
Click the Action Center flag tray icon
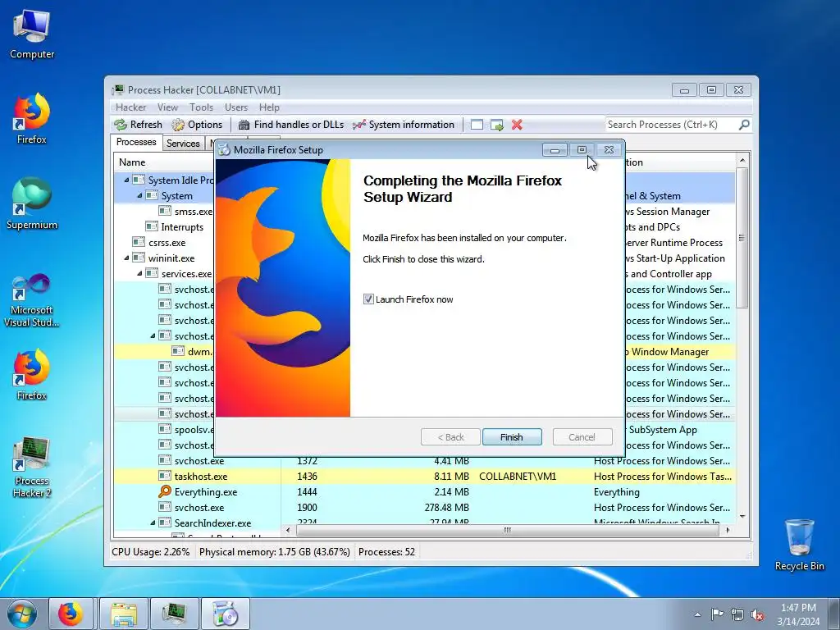pyautogui.click(x=717, y=614)
